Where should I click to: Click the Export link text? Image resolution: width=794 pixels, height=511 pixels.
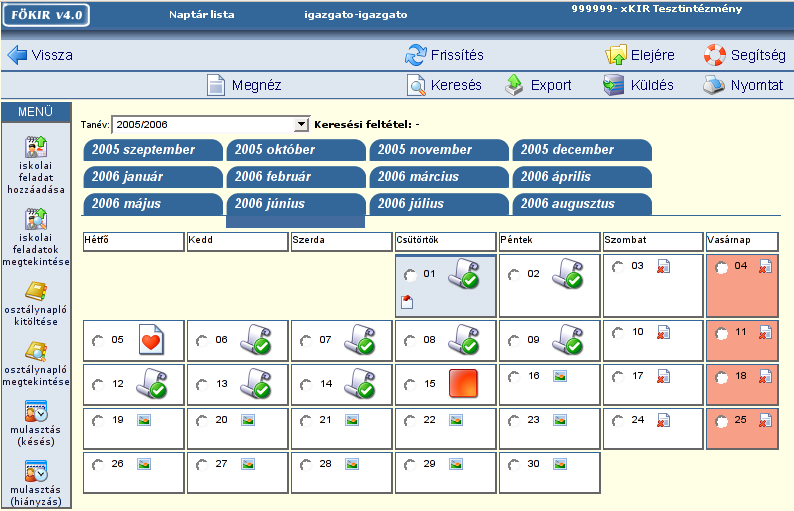(x=551, y=85)
